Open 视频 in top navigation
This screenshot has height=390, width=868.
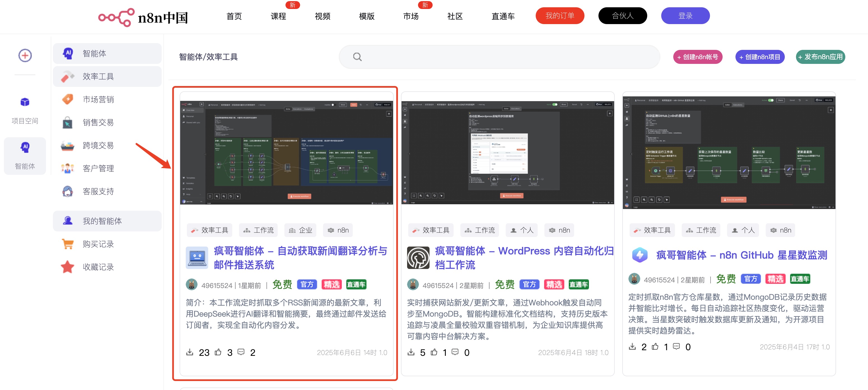point(322,16)
